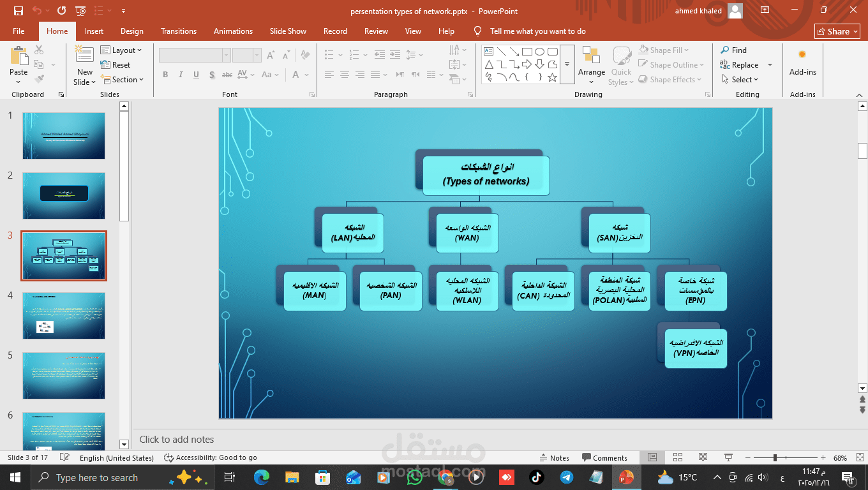
Task: Select the Isosceles Triangle shape
Action: 488,64
